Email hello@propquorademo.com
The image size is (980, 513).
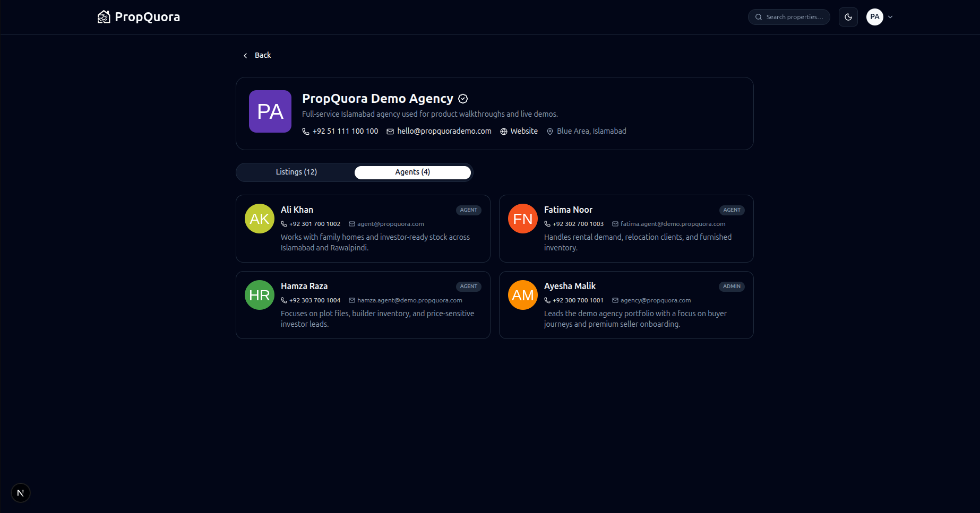444,131
